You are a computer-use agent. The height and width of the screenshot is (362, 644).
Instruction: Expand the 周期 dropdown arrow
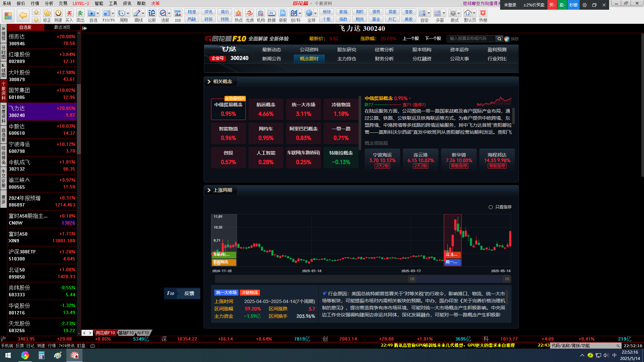(128, 13)
